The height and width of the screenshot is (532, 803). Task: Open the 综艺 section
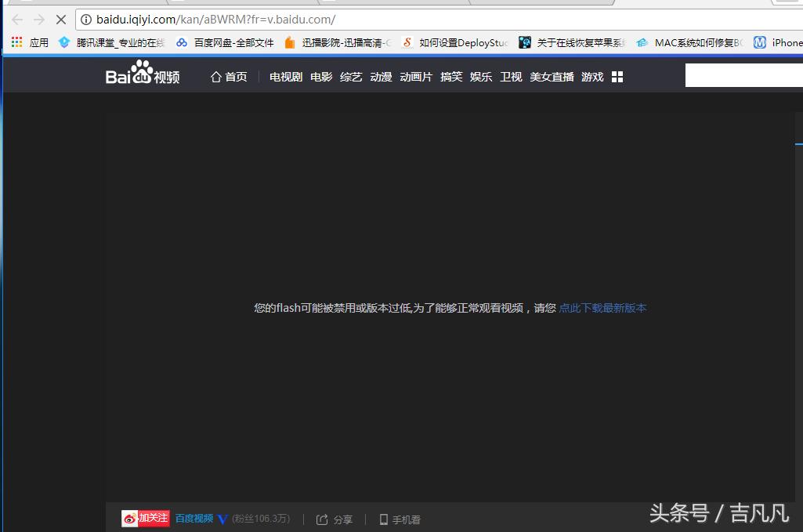tap(350, 76)
